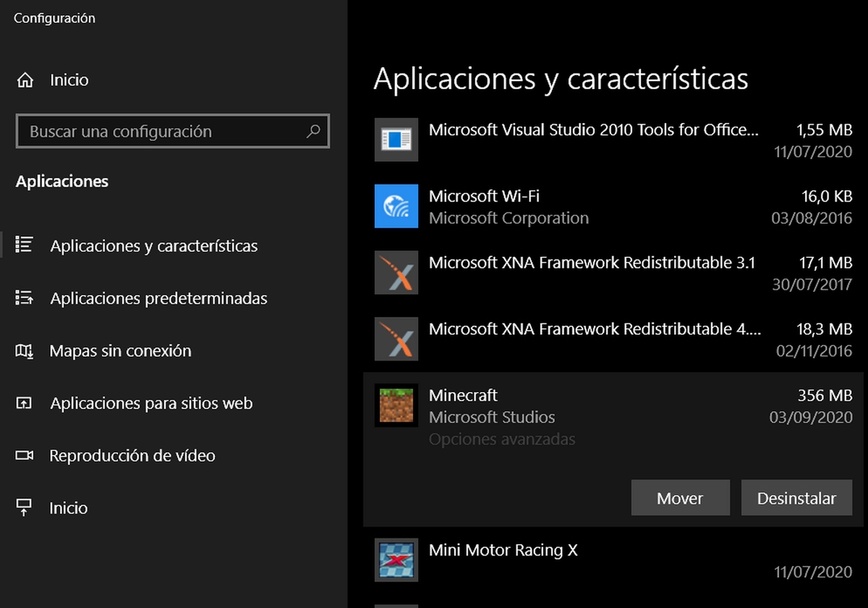The height and width of the screenshot is (608, 868).
Task: Click the Aplicaciones y características page heading
Action: point(561,79)
